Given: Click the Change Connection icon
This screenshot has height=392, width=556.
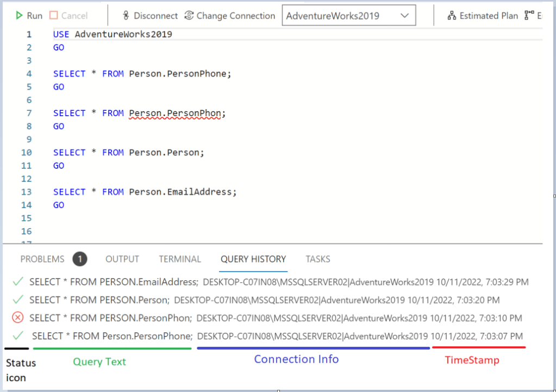Looking at the screenshot, I should [x=189, y=16].
